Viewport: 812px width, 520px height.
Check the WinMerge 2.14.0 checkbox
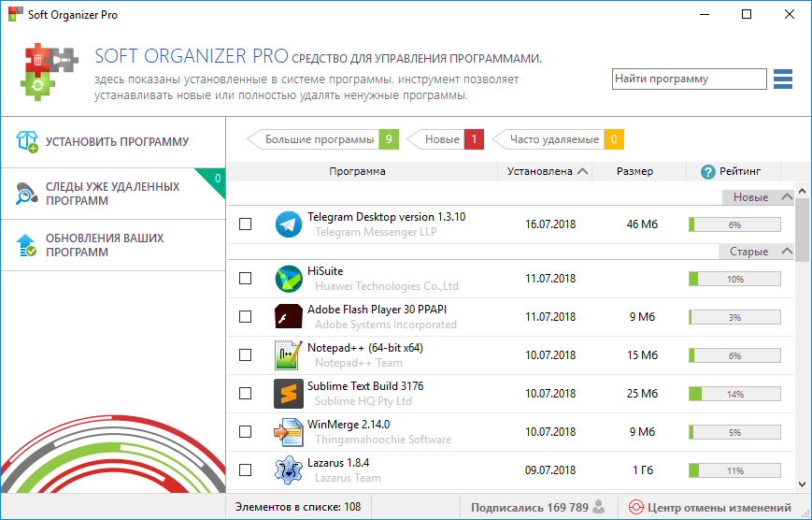click(x=246, y=432)
